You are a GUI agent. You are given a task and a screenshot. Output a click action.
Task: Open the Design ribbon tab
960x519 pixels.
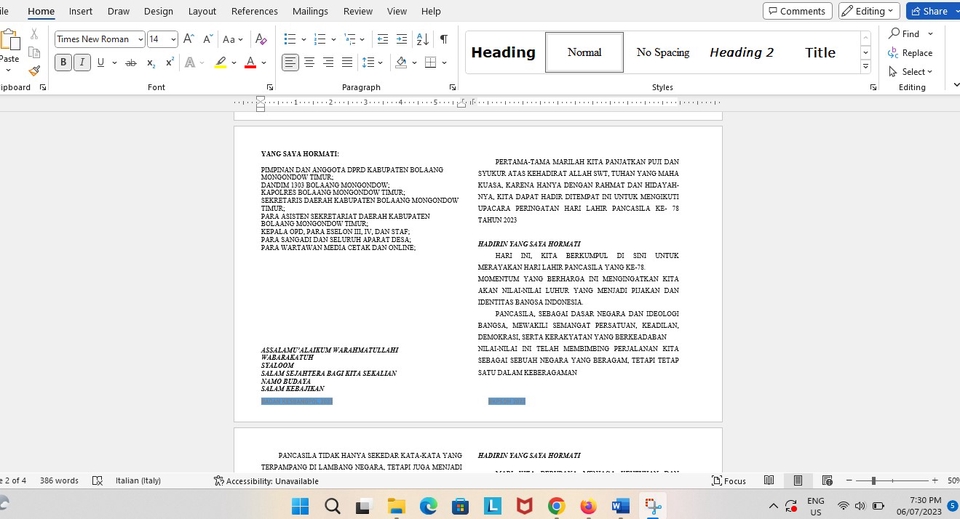159,11
